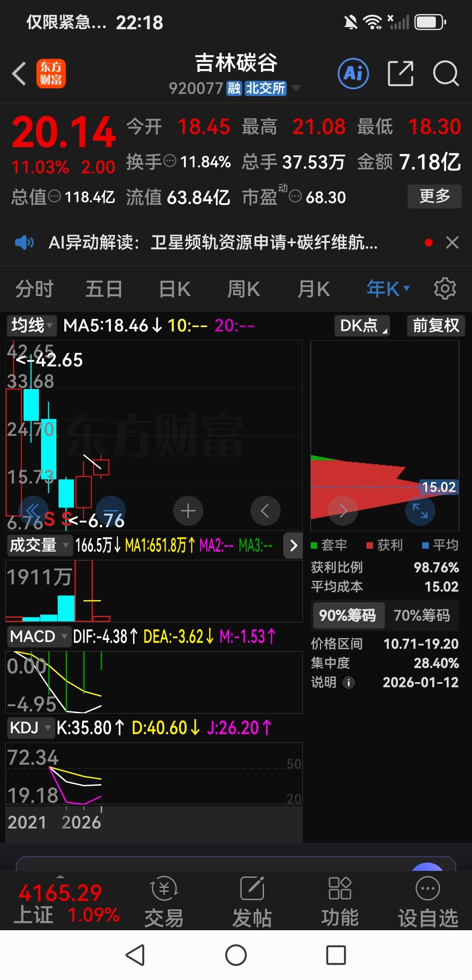Tap the AI异动解读 speaker icon
This screenshot has width=472, height=980.
click(x=24, y=242)
